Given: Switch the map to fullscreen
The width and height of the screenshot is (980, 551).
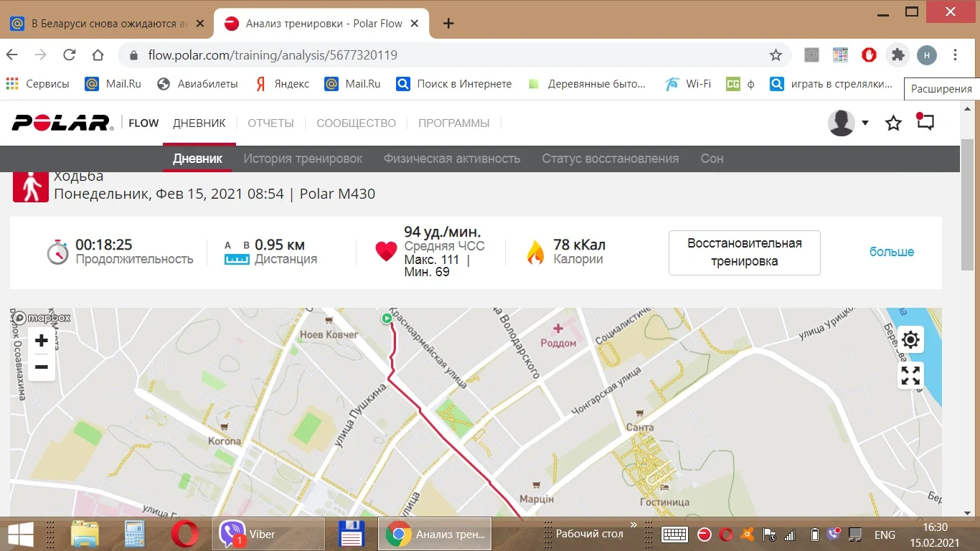Looking at the screenshot, I should point(910,375).
